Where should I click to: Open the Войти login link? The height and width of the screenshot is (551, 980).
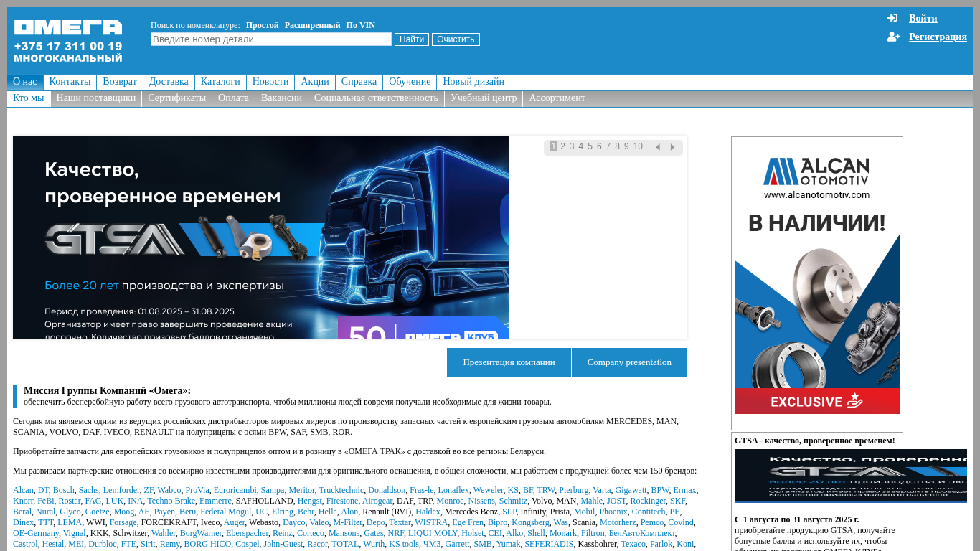(923, 18)
